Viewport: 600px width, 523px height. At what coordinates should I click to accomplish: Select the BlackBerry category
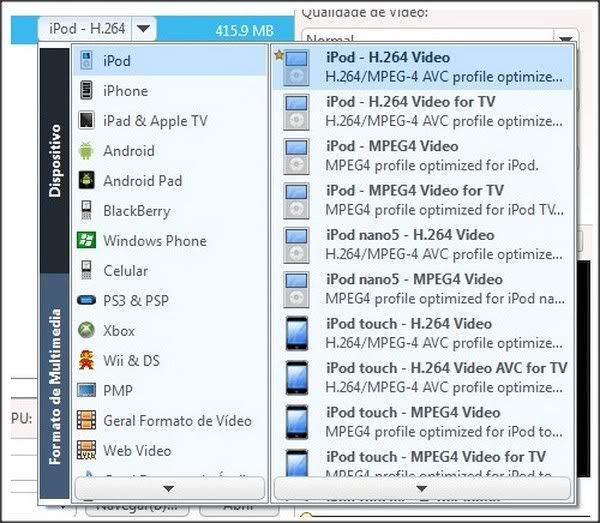point(170,210)
